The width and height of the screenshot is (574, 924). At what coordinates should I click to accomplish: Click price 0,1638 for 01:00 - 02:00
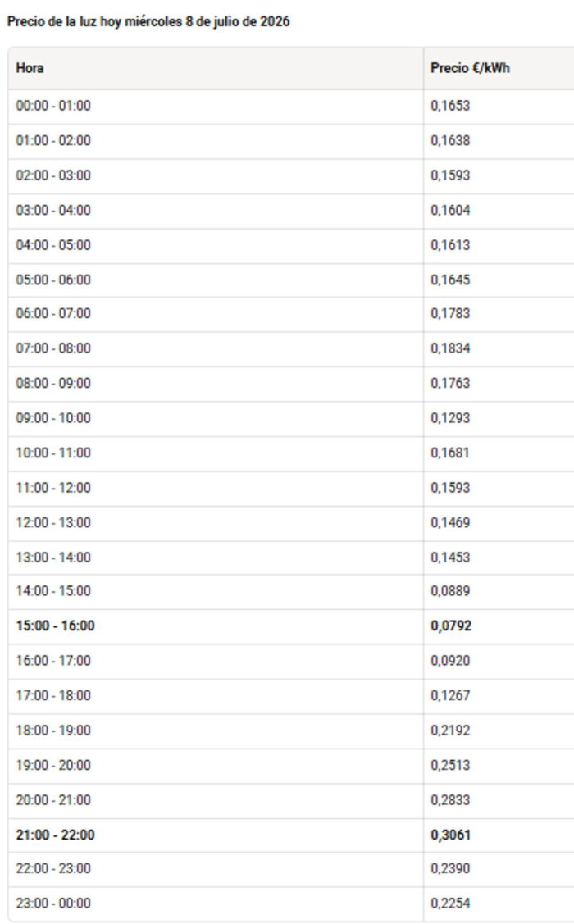pos(450,141)
